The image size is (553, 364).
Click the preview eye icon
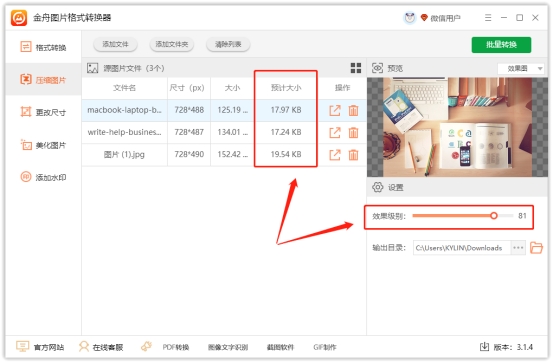coord(377,68)
